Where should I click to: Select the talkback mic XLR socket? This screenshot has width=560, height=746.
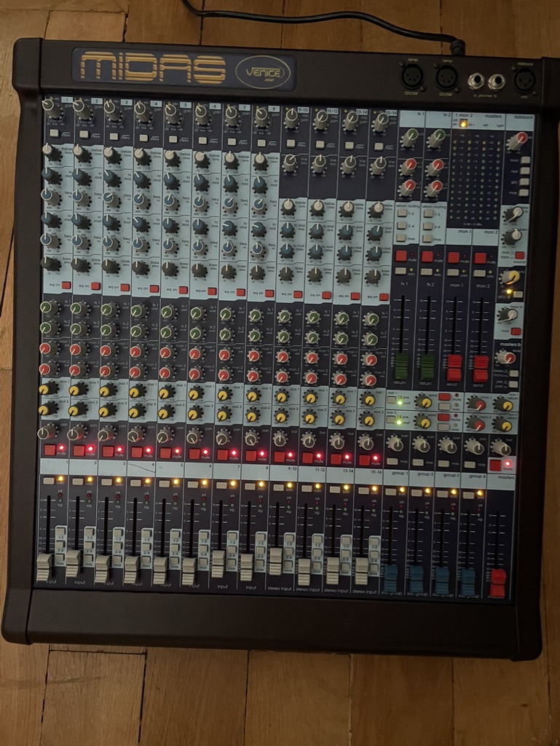[525, 80]
